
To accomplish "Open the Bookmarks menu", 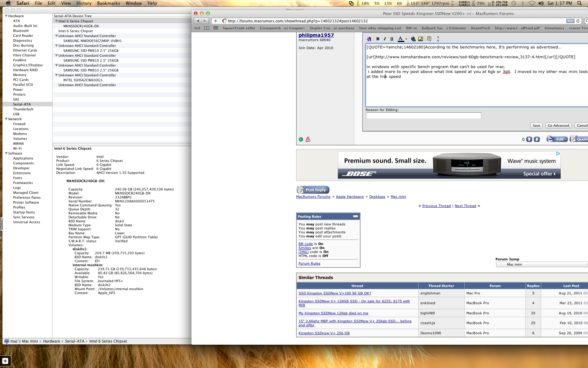I will click(108, 3).
